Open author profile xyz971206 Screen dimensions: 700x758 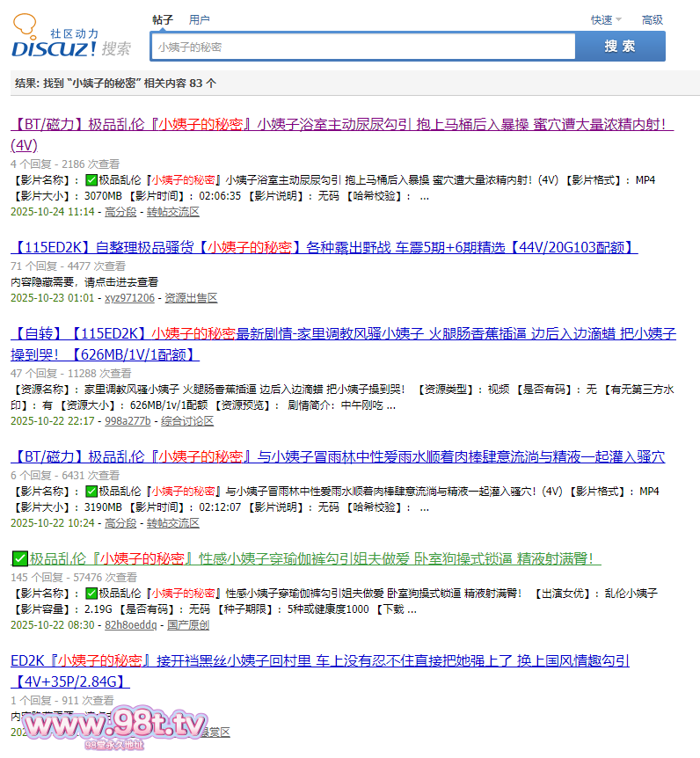129,298
